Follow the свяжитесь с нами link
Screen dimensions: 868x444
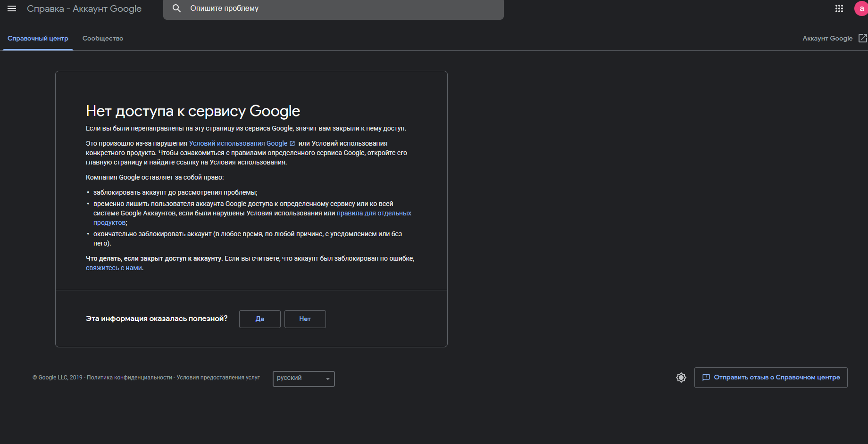pos(114,268)
